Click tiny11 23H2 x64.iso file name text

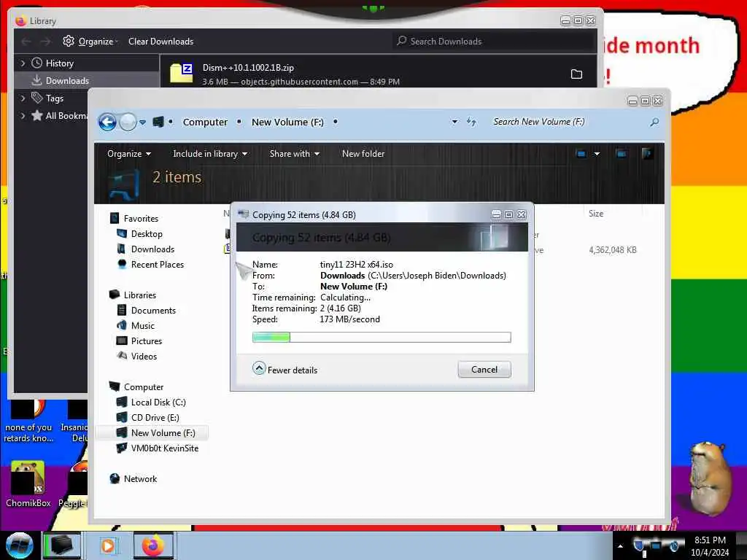point(356,264)
